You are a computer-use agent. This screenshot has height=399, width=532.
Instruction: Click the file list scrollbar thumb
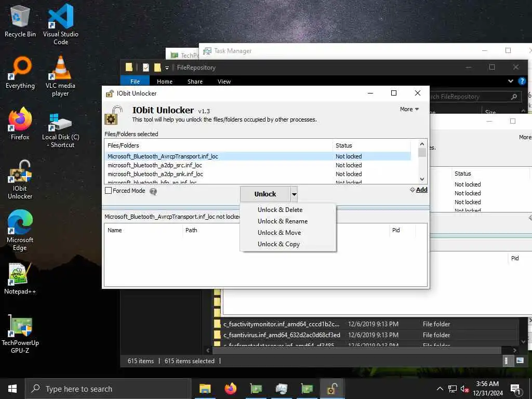point(422,152)
